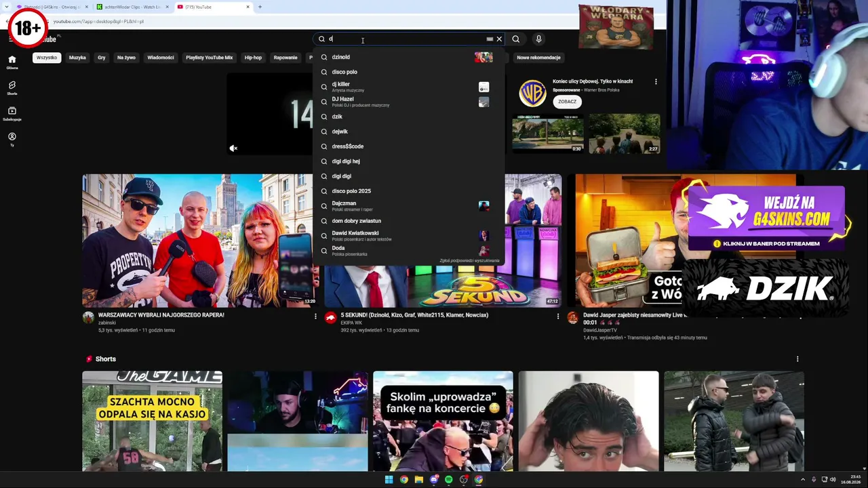Choose the dzinold search suggestion
The height and width of the screenshot is (488, 868).
click(x=409, y=57)
